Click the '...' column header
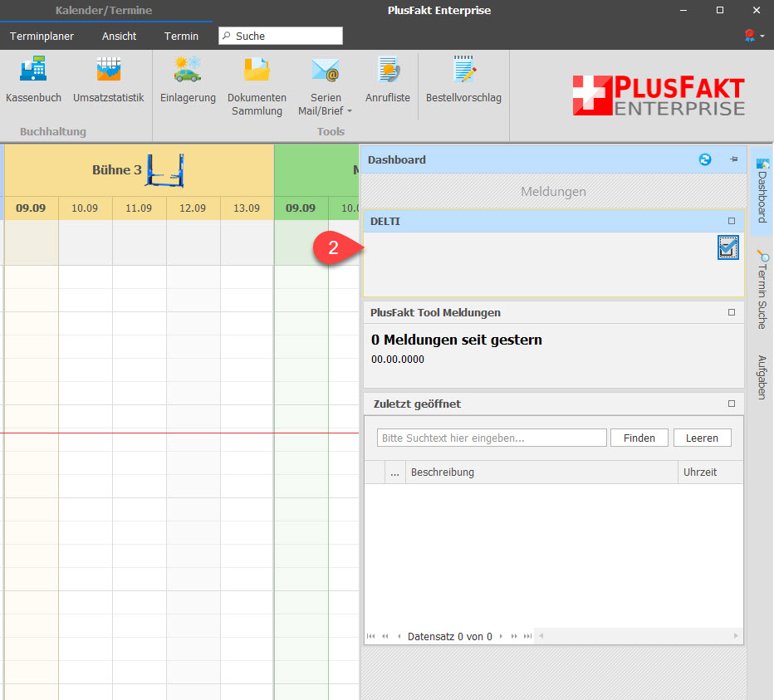This screenshot has height=700, width=774. 395,472
